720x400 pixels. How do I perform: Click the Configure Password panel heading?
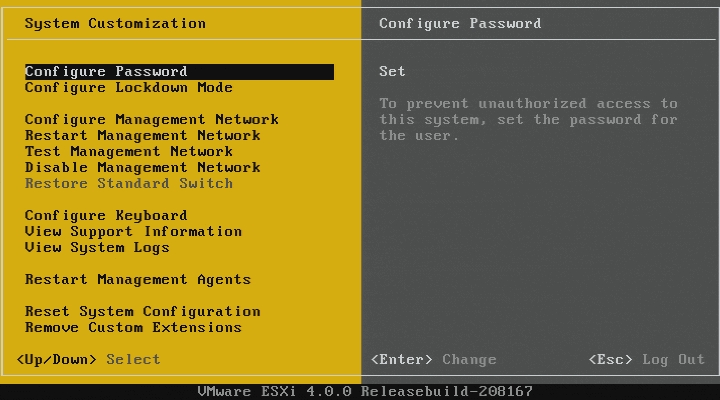pos(460,23)
